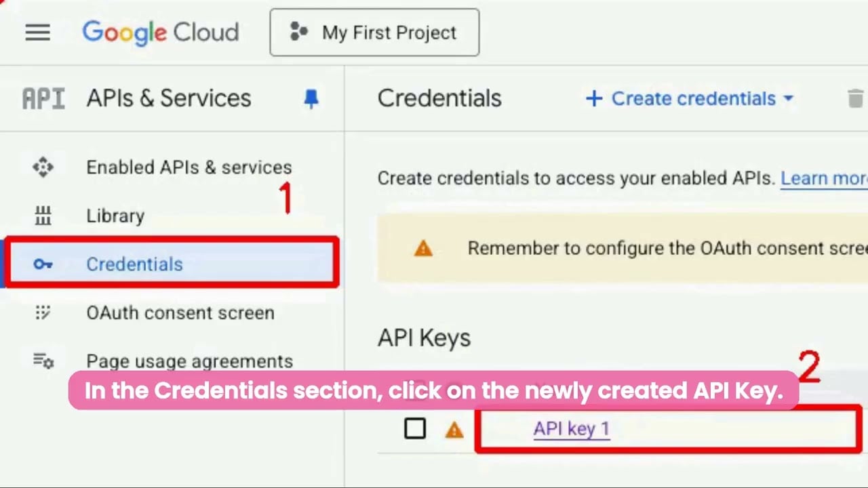Click the warning icon in OAuth banner
Viewport: 868px width, 488px height.
(423, 249)
